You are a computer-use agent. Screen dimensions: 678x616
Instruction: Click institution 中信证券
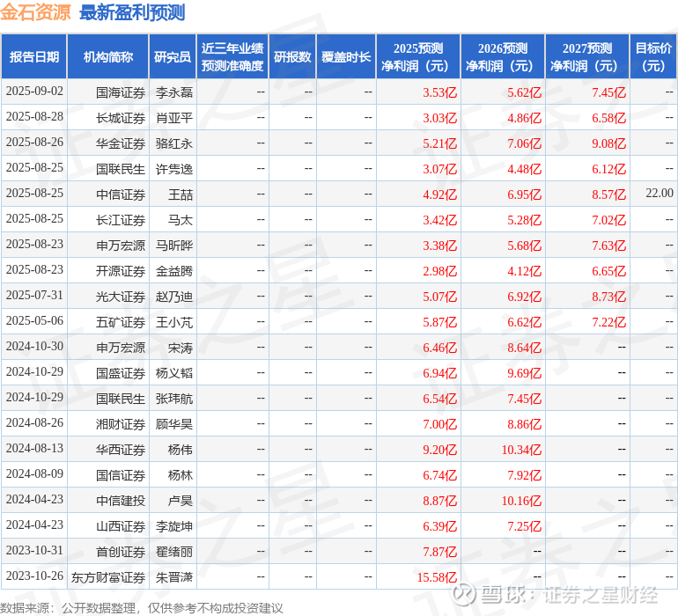121,194
